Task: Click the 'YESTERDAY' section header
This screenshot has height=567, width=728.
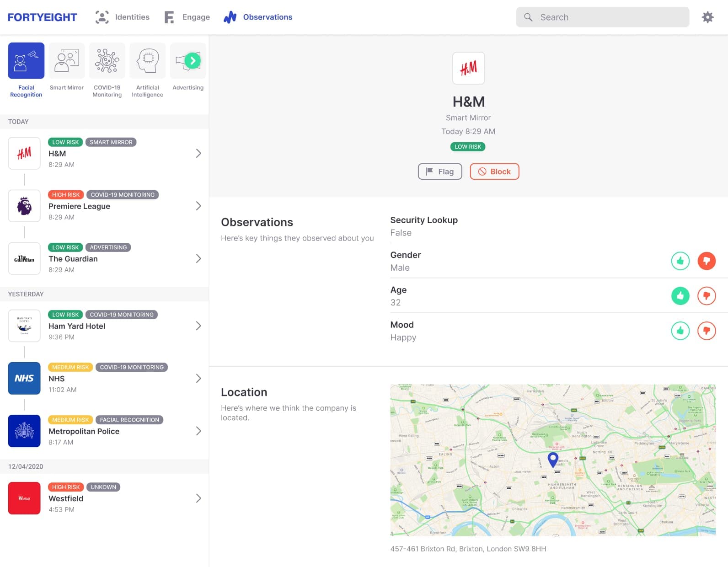Action: coord(26,294)
